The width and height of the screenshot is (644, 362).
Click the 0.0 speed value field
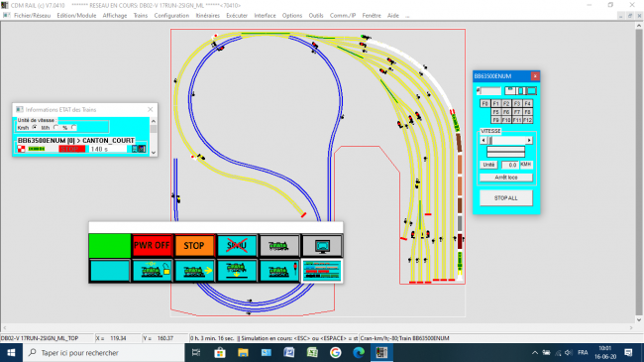coord(510,165)
